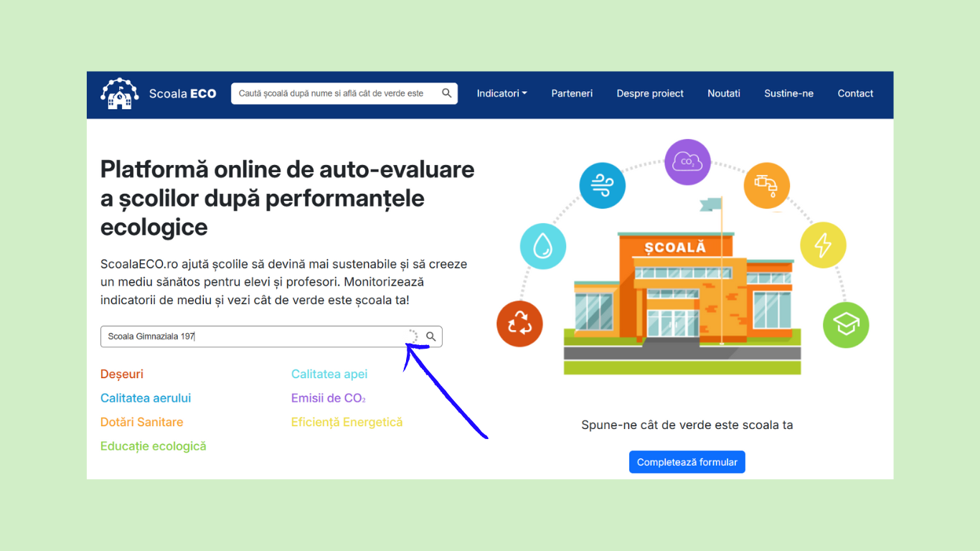The image size is (980, 551).
Task: Select the green graduation cap icon
Action: (846, 324)
